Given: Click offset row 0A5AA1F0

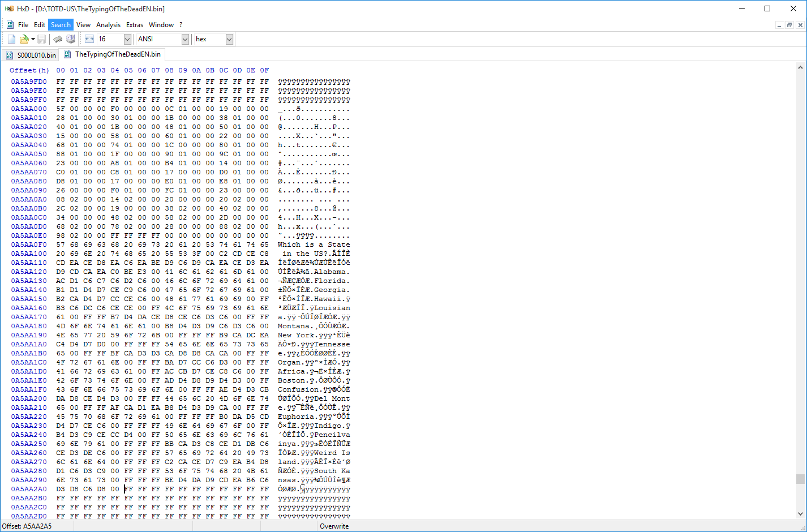Looking at the screenshot, I should click(29, 389).
